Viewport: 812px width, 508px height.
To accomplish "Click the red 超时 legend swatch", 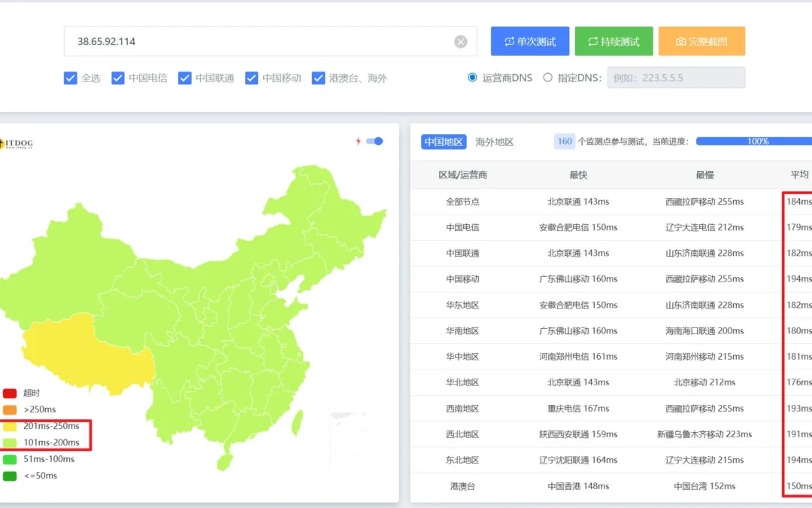I will pos(10,393).
